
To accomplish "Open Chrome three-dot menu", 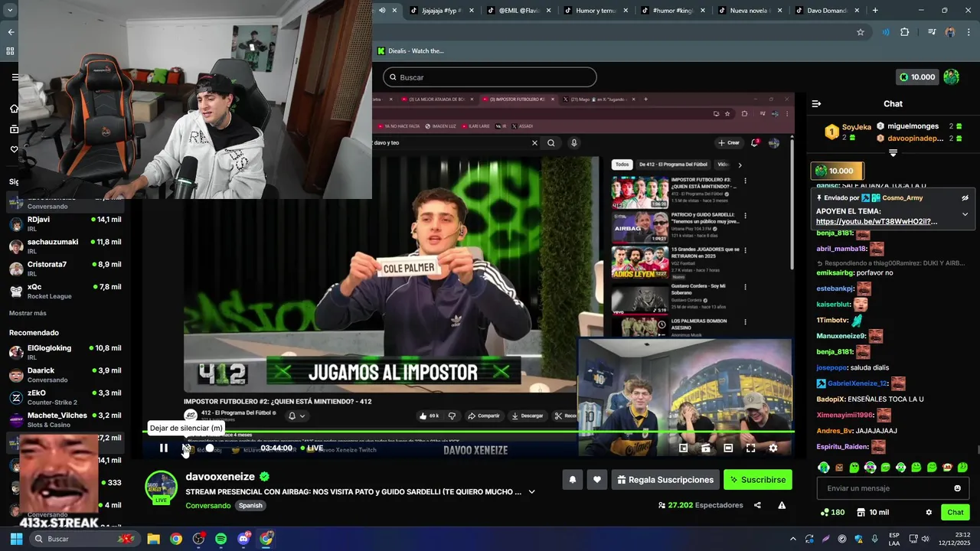I will click(969, 32).
